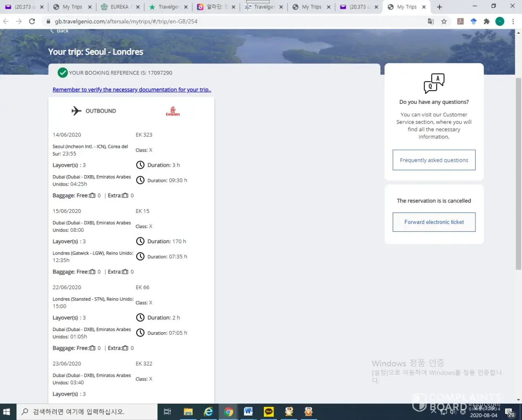Click The reservation is is cancelled text
Image resolution: width=522 pixels, height=420 pixels.
coord(434,201)
